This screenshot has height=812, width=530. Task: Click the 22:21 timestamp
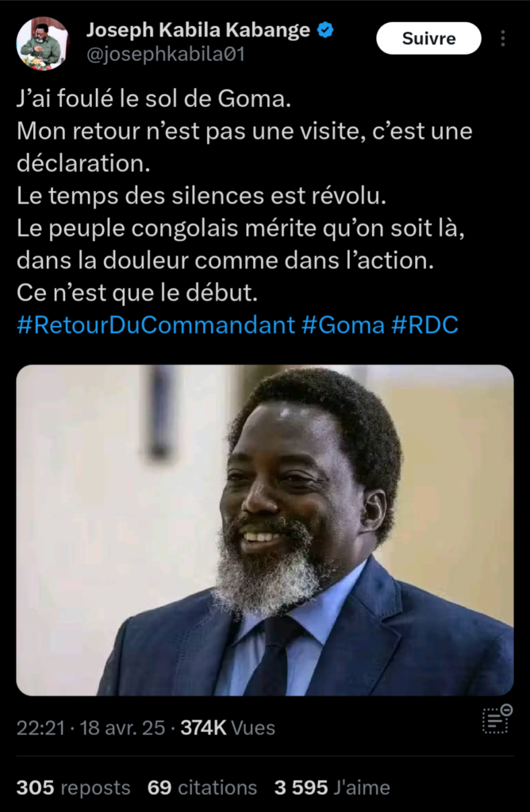tap(40, 728)
